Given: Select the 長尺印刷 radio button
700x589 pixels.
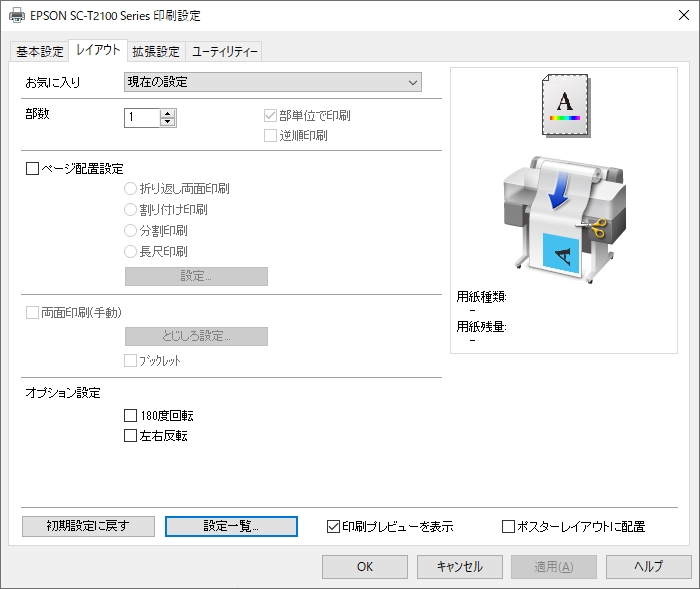Looking at the screenshot, I should (x=130, y=251).
